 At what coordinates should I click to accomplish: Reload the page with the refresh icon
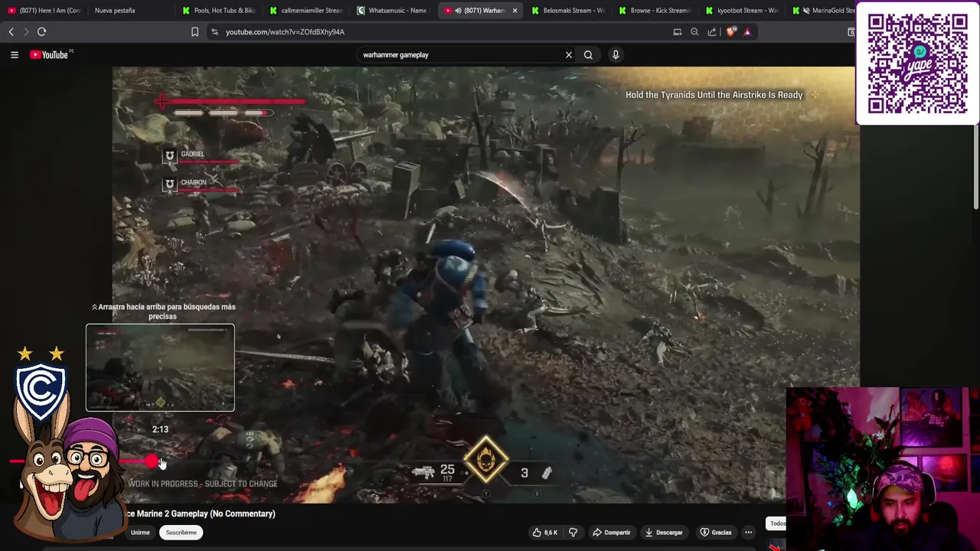[x=41, y=32]
